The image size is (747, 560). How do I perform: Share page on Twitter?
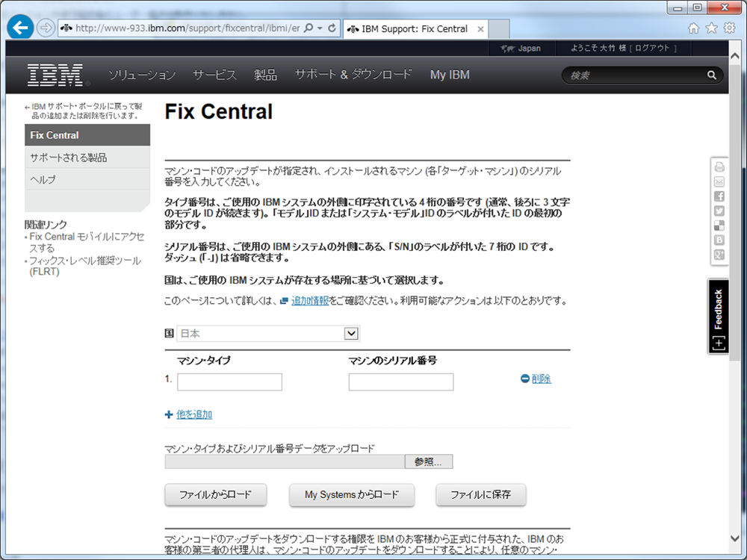point(719,211)
